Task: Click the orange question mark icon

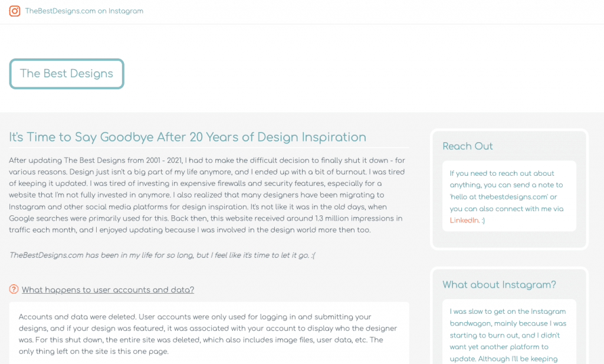Action: coord(14,290)
